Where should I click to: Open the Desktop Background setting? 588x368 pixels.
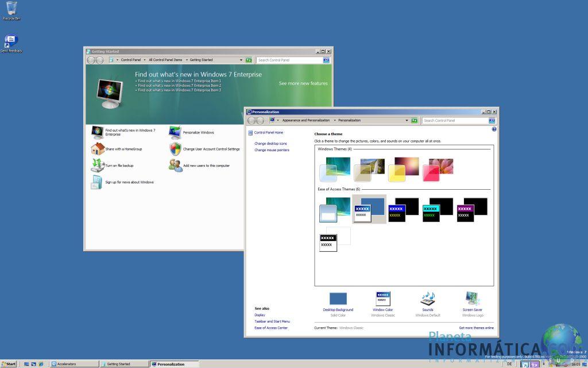[x=338, y=304]
